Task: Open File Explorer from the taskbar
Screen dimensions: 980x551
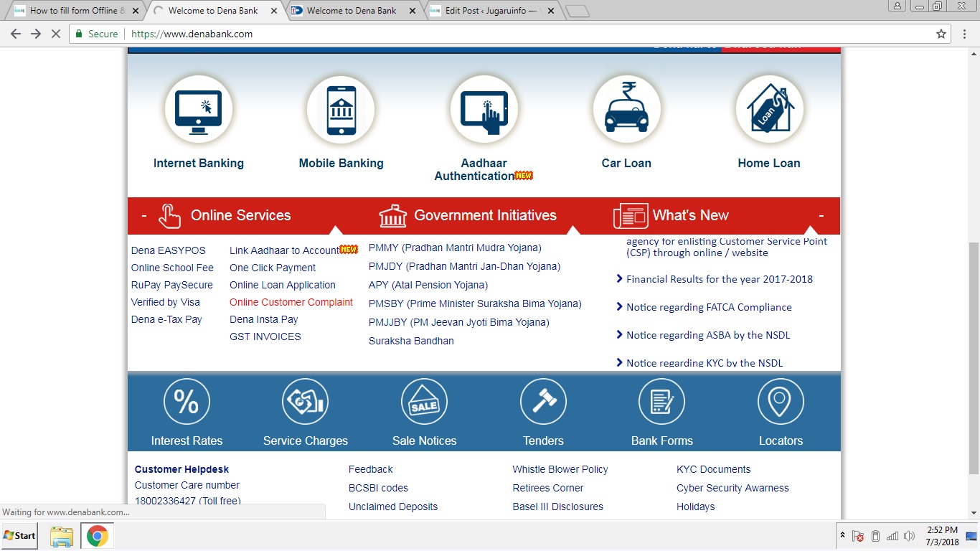Action: 62,535
